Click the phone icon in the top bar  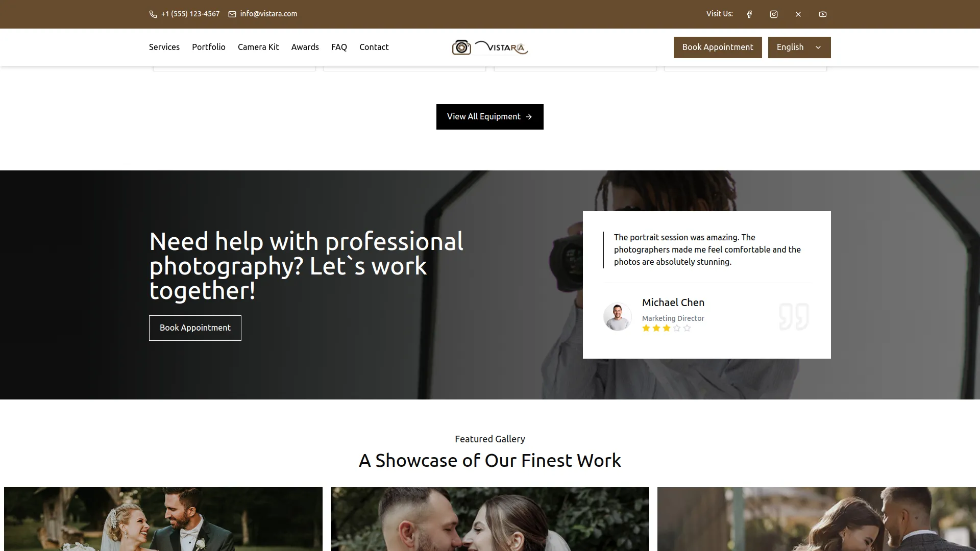coord(153,14)
